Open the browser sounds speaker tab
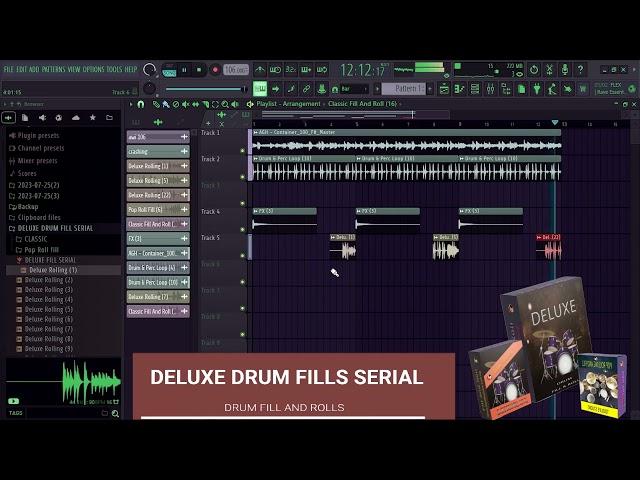Screen dimensions: 640x480 click(42, 118)
